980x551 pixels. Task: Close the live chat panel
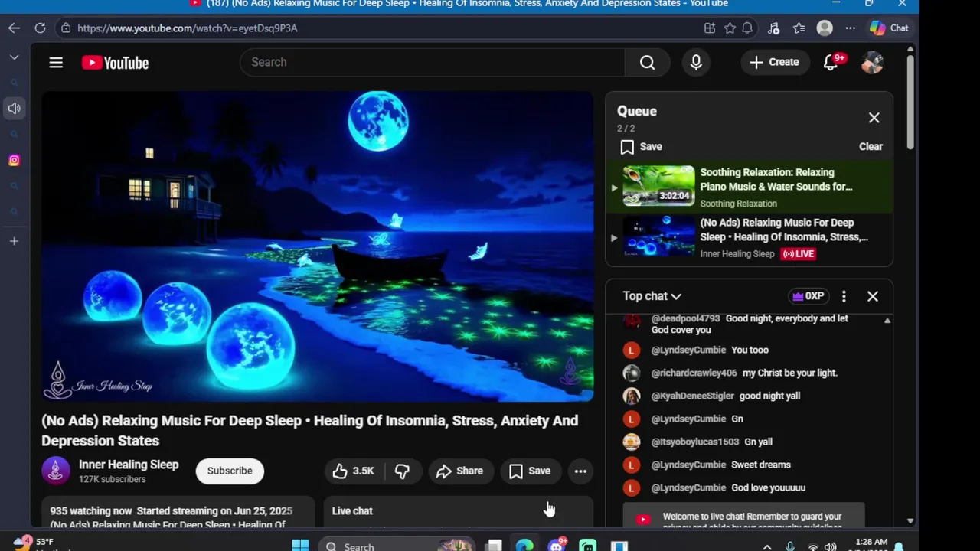(872, 296)
